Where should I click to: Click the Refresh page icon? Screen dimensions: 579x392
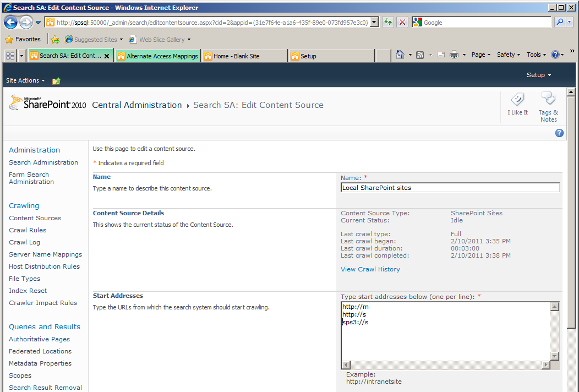point(388,23)
